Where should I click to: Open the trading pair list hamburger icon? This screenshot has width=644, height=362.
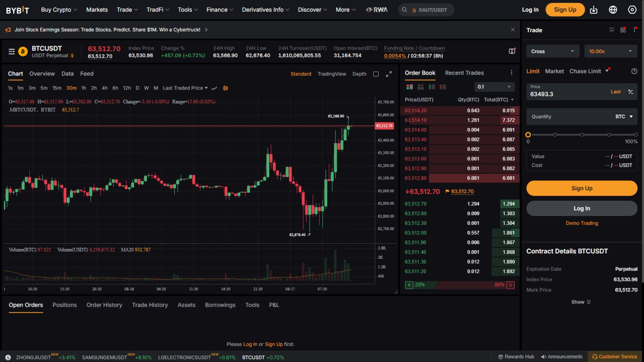click(x=12, y=52)
